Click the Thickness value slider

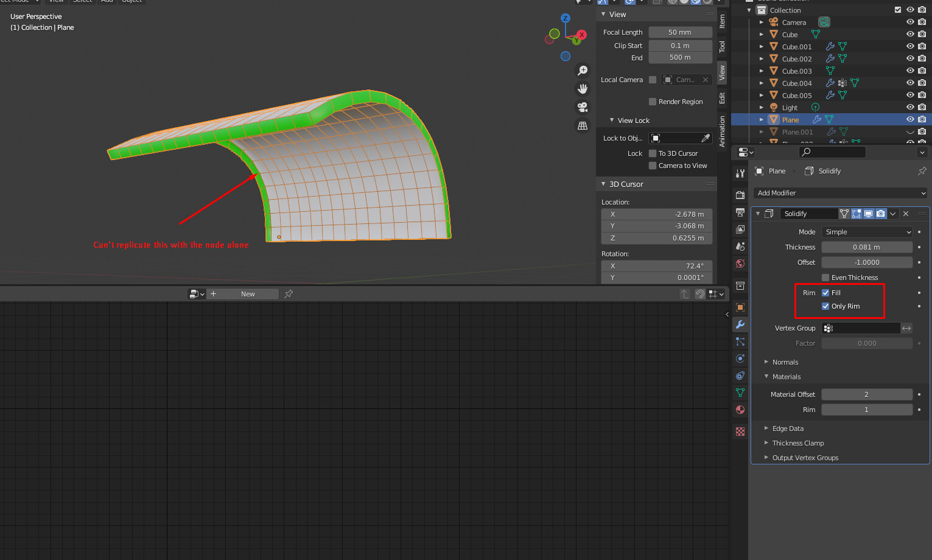[x=867, y=247]
